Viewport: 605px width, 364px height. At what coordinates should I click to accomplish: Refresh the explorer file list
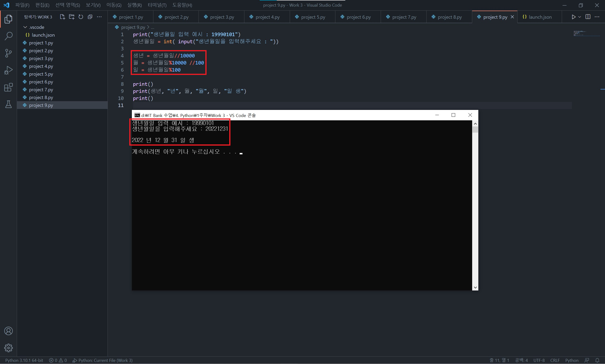click(81, 17)
